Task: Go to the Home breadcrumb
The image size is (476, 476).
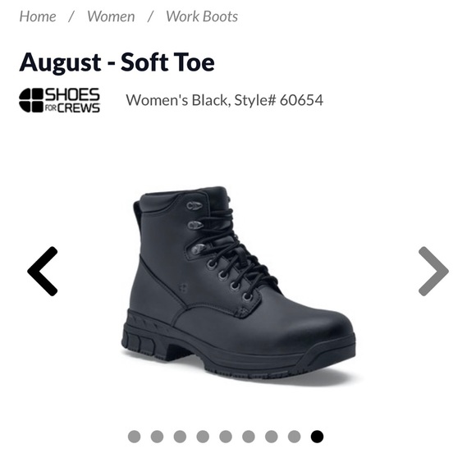Action: (x=38, y=16)
